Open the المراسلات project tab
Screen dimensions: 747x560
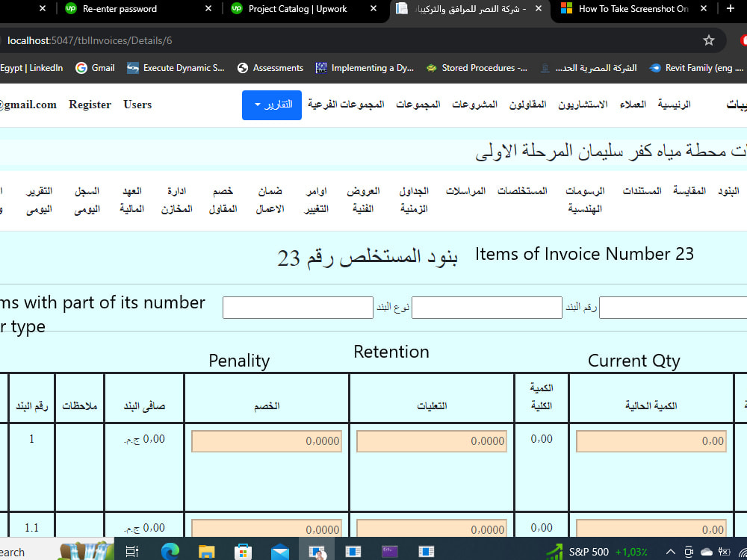point(465,191)
